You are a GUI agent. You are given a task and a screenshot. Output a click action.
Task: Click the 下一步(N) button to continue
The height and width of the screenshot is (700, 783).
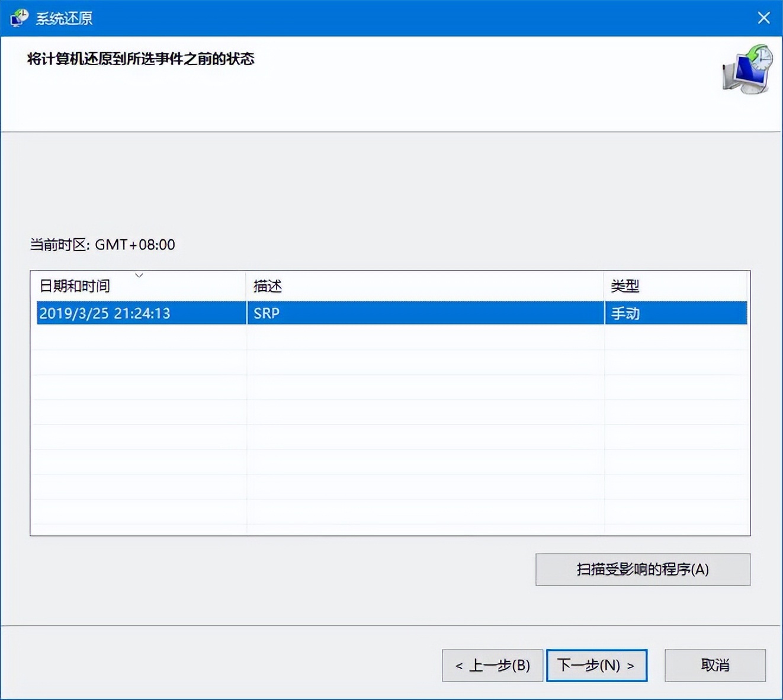[596, 665]
